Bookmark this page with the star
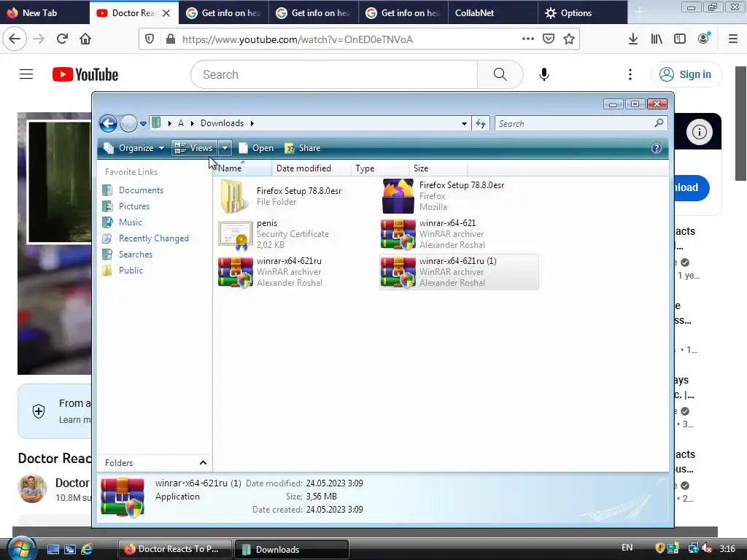The width and height of the screenshot is (747, 560). pos(569,39)
